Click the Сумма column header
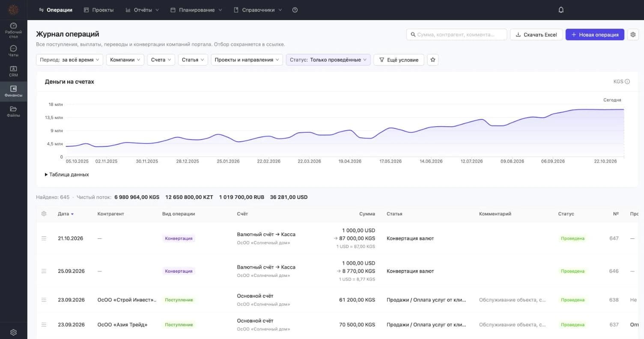 367,214
